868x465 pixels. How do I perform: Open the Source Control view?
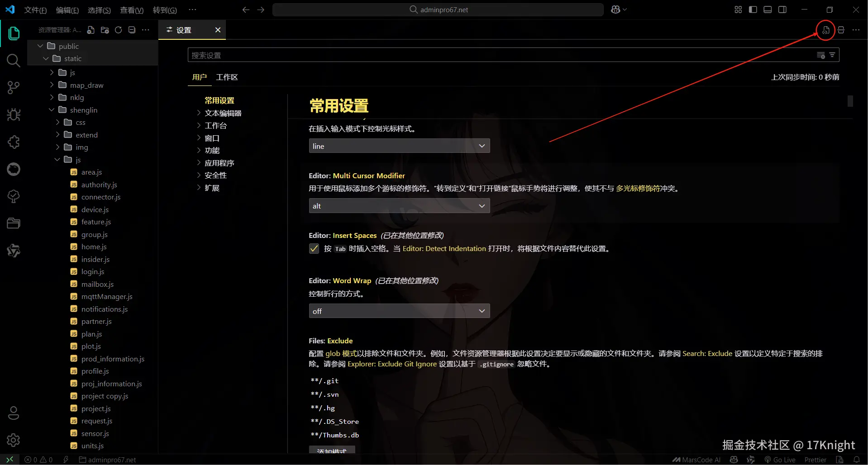coord(14,87)
